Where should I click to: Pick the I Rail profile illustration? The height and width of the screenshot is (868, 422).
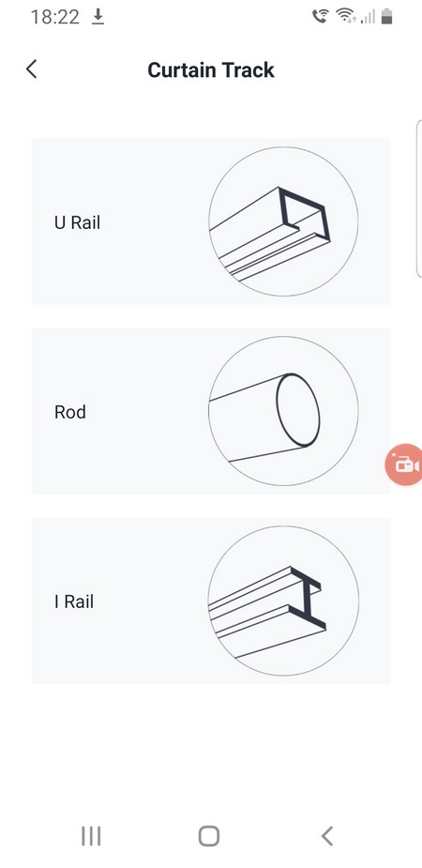pyautogui.click(x=283, y=601)
